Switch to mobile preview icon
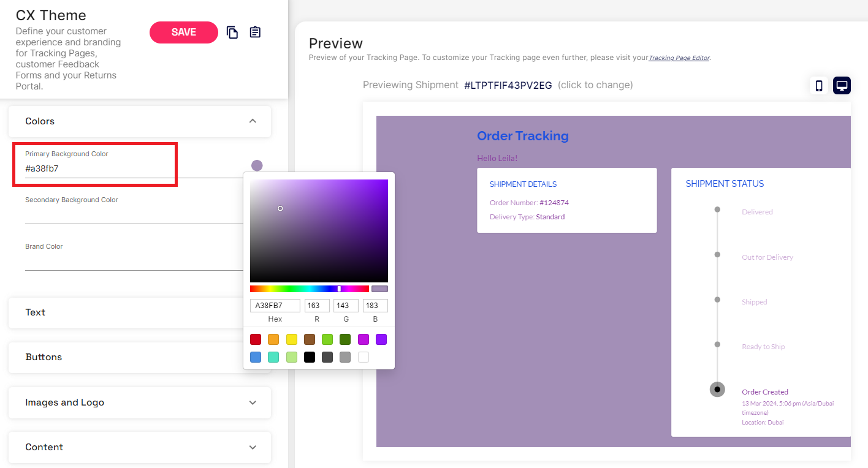Image resolution: width=868 pixels, height=468 pixels. click(x=818, y=86)
